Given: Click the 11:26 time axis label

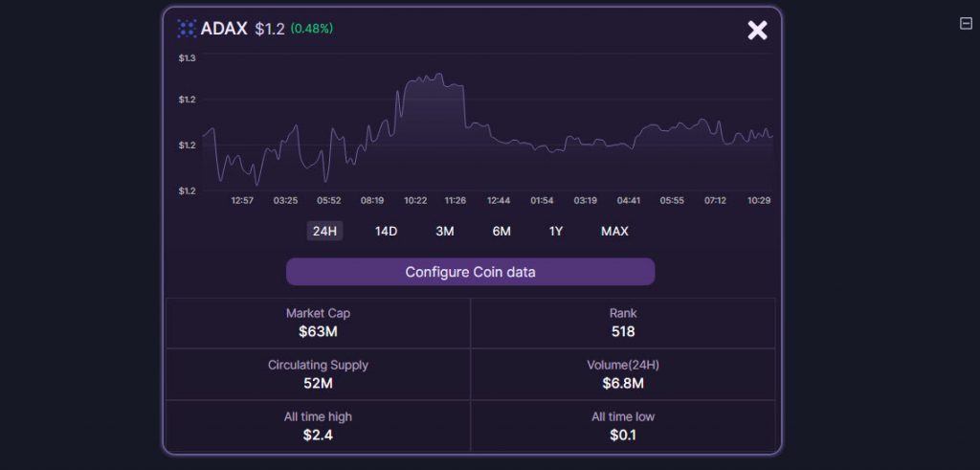Looking at the screenshot, I should (x=455, y=201).
